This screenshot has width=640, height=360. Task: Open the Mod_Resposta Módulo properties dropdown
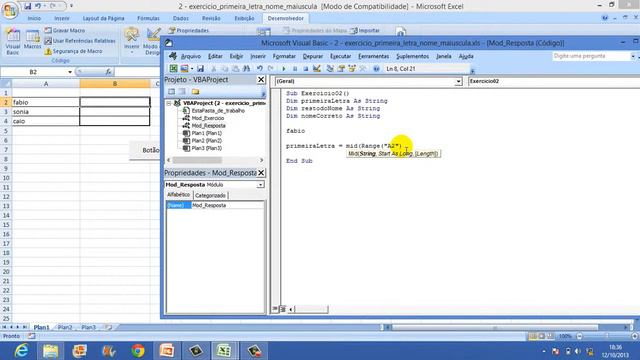point(260,185)
